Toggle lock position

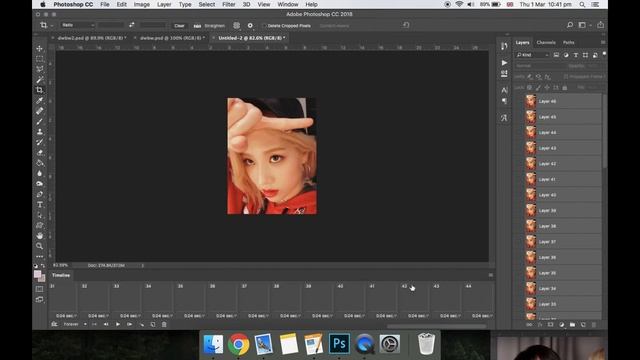547,87
